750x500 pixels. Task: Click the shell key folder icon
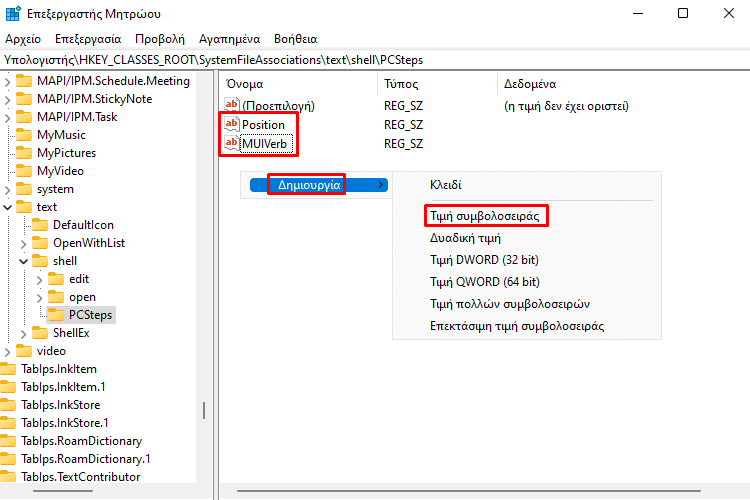coord(40,261)
